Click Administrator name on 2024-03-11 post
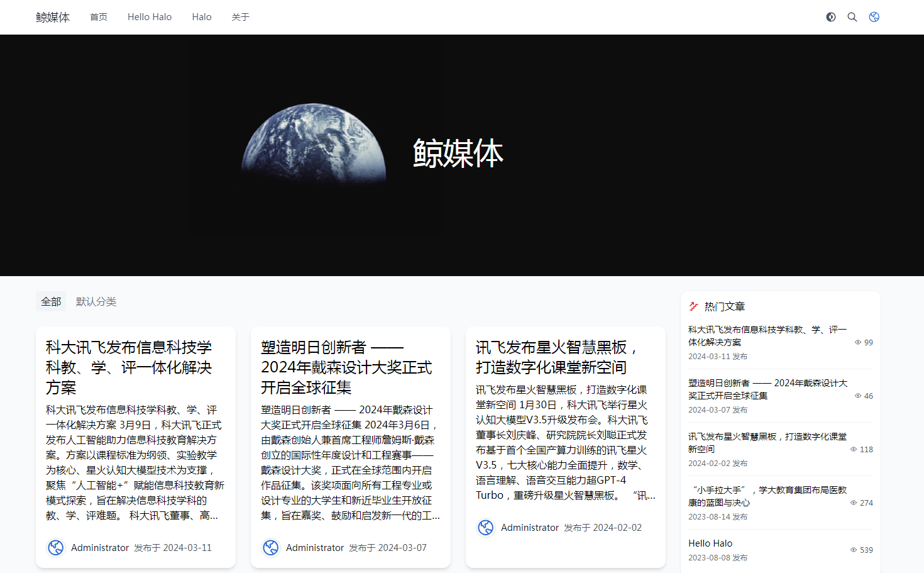 [x=100, y=548]
